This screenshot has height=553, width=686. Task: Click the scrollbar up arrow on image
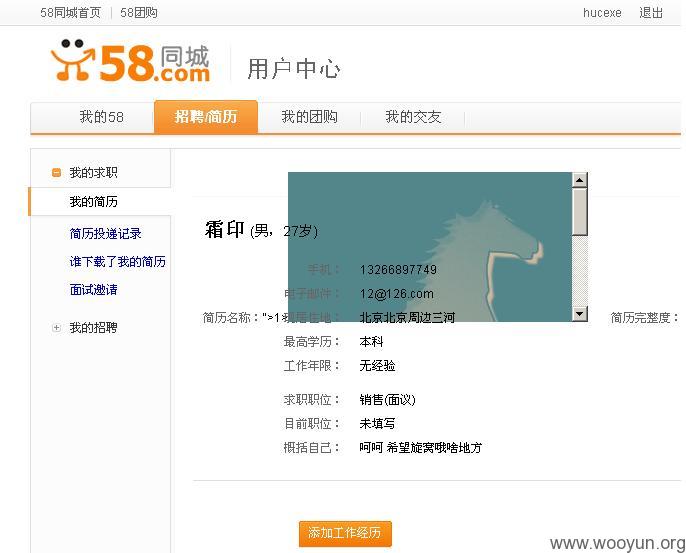click(x=580, y=180)
